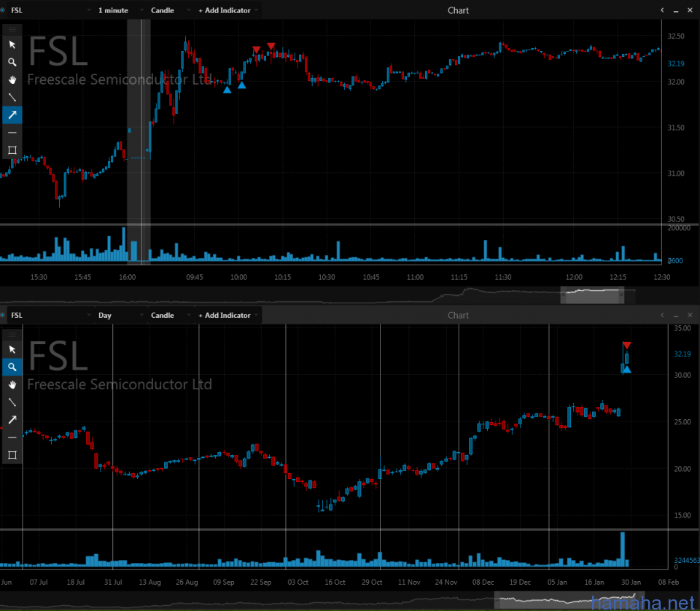This screenshot has width=700, height=611.
Task: Click the 30 Jan date axis label
Action: 631,582
